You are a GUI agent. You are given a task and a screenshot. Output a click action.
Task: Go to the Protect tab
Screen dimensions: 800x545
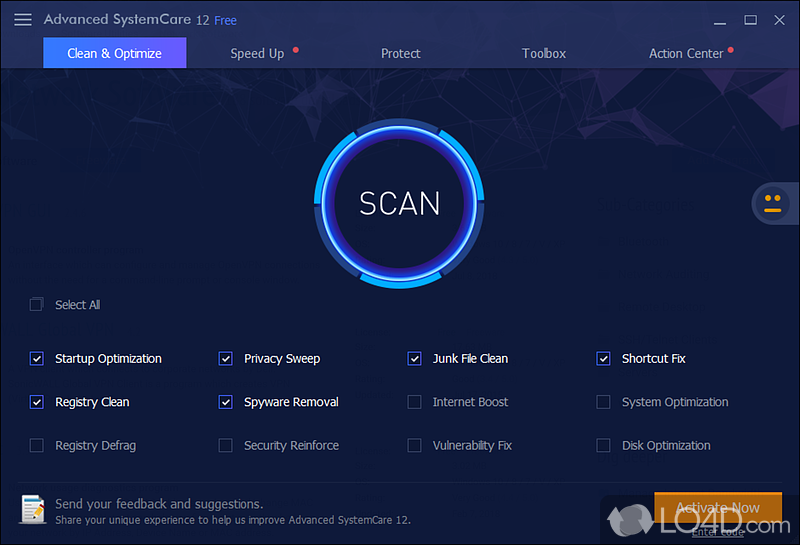401,53
